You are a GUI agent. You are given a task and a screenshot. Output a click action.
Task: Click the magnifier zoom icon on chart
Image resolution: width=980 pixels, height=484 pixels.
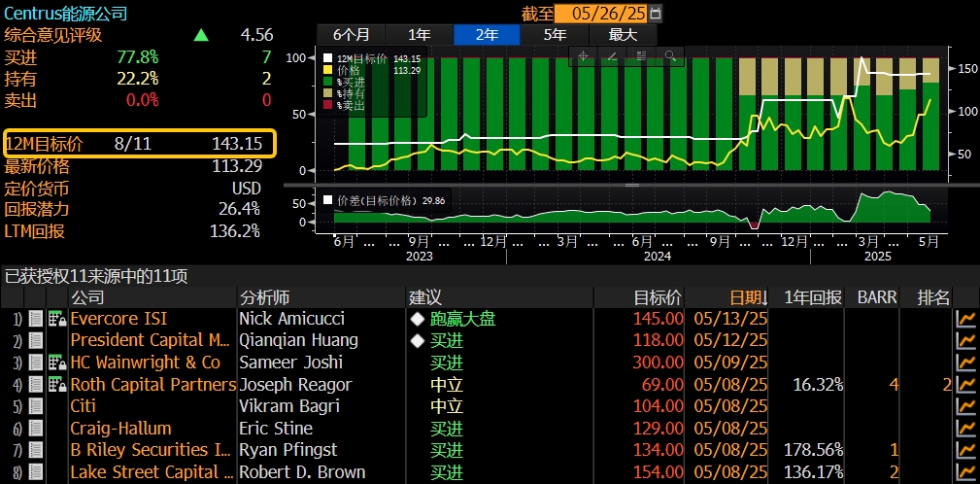point(669,56)
